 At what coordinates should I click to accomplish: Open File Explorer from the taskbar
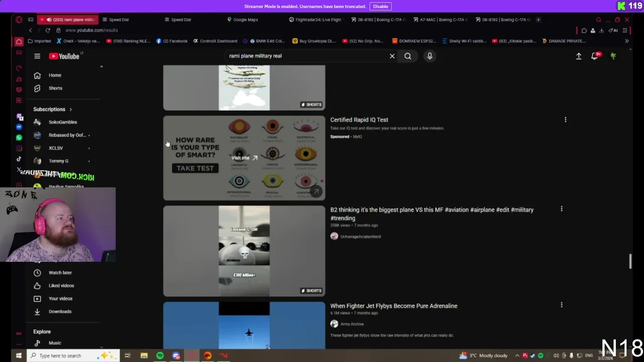click(144, 356)
